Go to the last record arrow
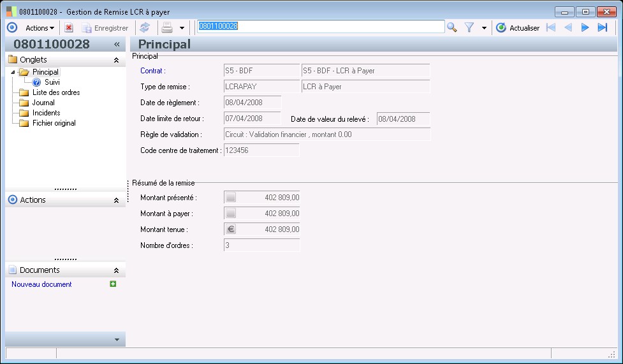 602,27
